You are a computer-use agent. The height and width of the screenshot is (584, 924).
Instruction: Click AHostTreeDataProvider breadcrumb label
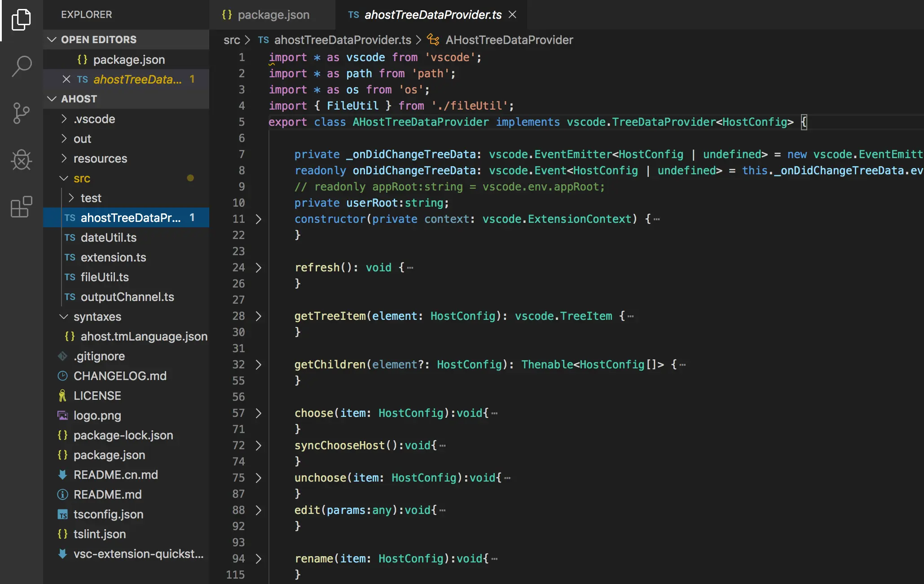coord(509,40)
